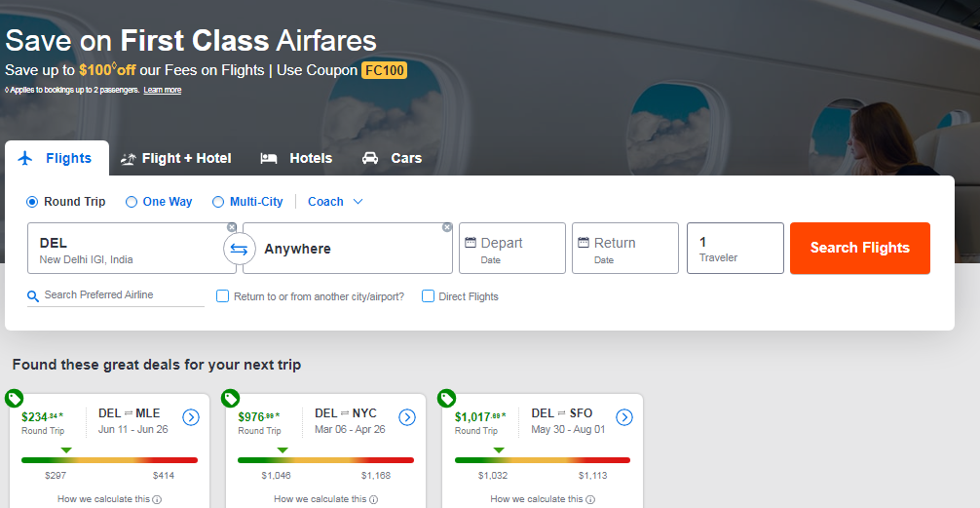Click the price range bar on SFO deal

click(542, 459)
